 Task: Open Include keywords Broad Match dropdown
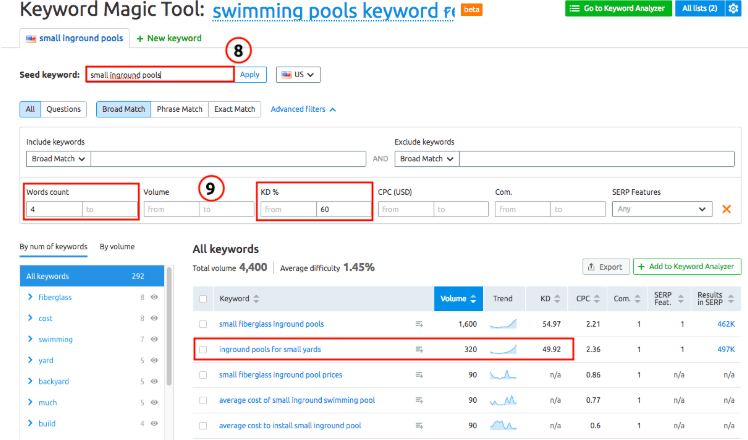(x=58, y=159)
